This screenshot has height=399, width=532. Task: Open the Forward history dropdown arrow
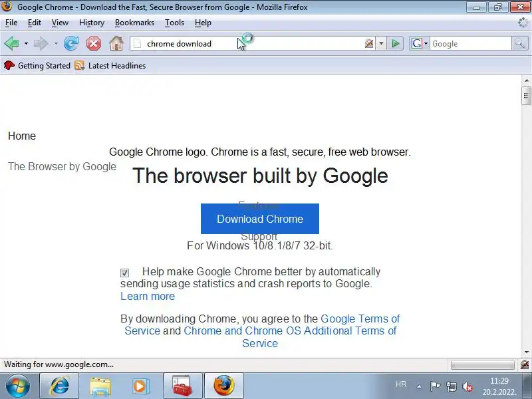pyautogui.click(x=56, y=43)
